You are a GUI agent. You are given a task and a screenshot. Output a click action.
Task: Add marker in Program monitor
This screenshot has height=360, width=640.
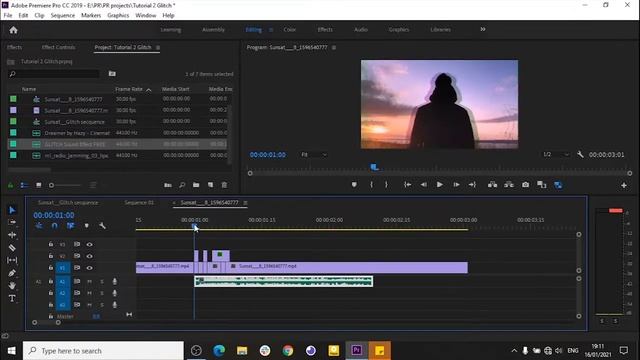click(354, 185)
